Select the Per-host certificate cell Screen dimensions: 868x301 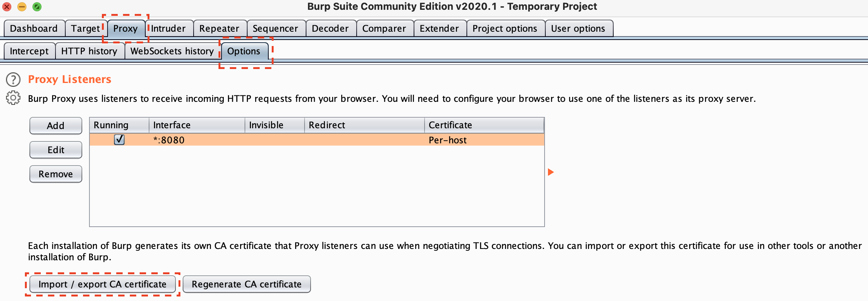[x=484, y=140]
